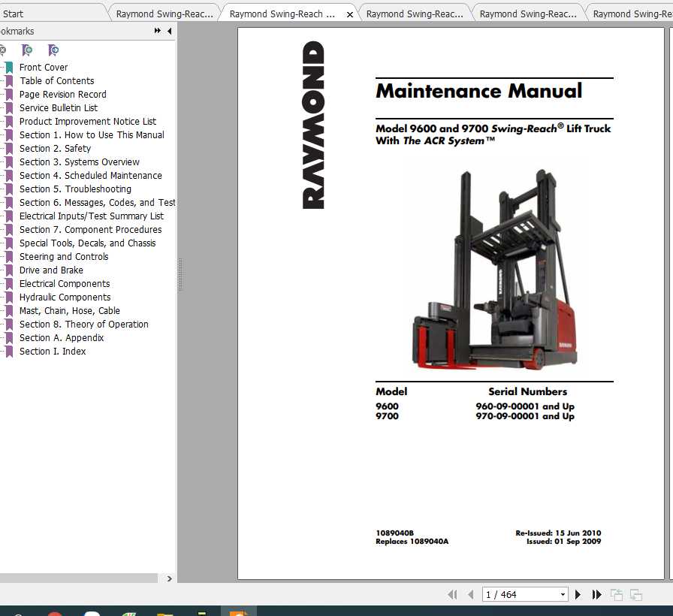Jump to the last page

596,594
